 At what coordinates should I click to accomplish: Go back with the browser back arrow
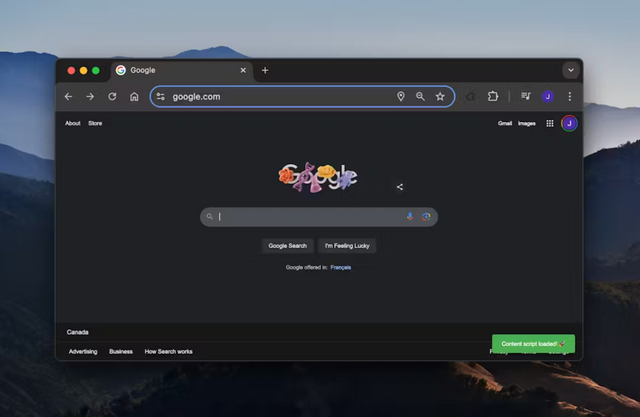68,97
